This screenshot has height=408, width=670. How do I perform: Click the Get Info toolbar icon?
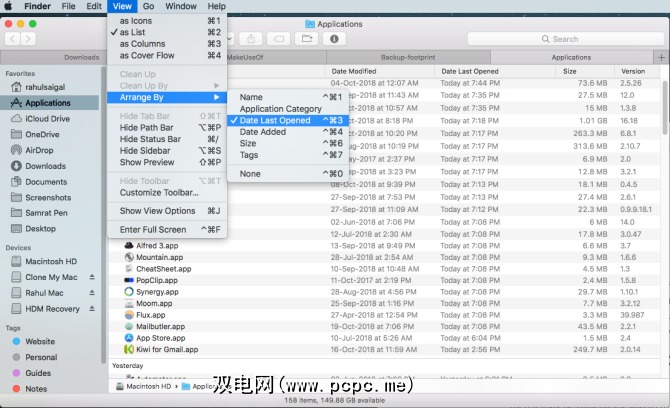pos(332,38)
